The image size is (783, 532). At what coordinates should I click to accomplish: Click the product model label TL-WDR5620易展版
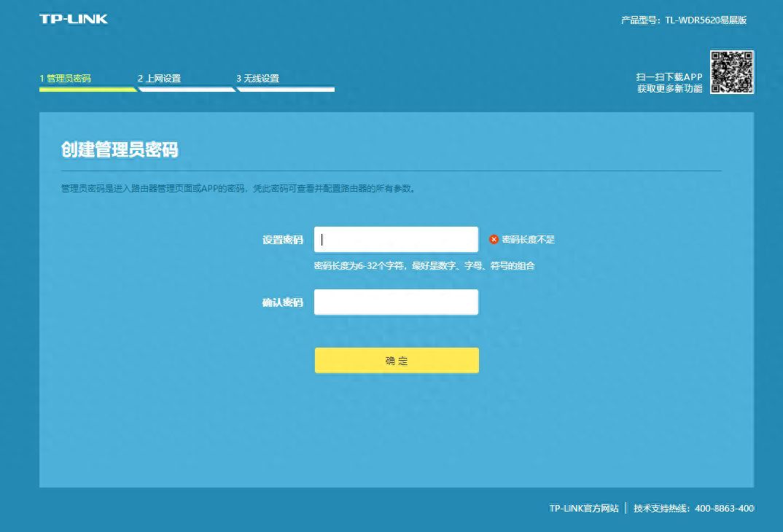[684, 20]
